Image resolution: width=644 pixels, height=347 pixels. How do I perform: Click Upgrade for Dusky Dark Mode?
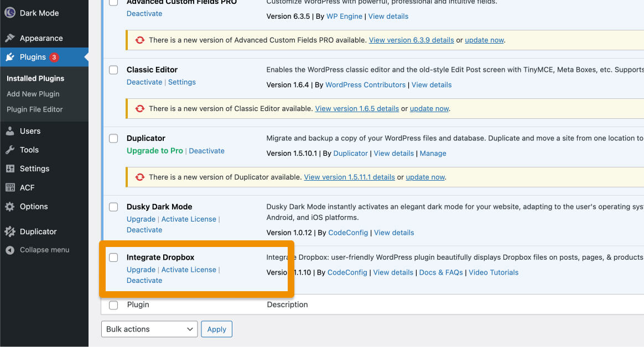pyautogui.click(x=141, y=219)
